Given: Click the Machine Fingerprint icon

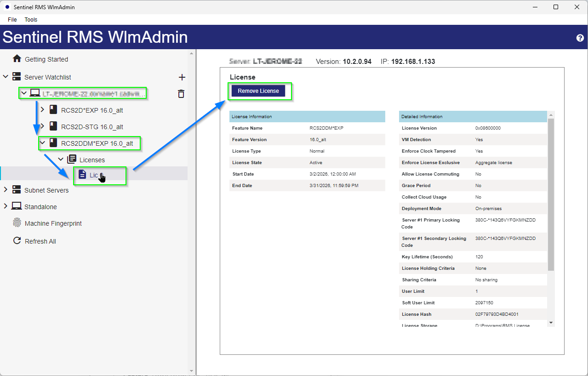Looking at the screenshot, I should (x=17, y=223).
